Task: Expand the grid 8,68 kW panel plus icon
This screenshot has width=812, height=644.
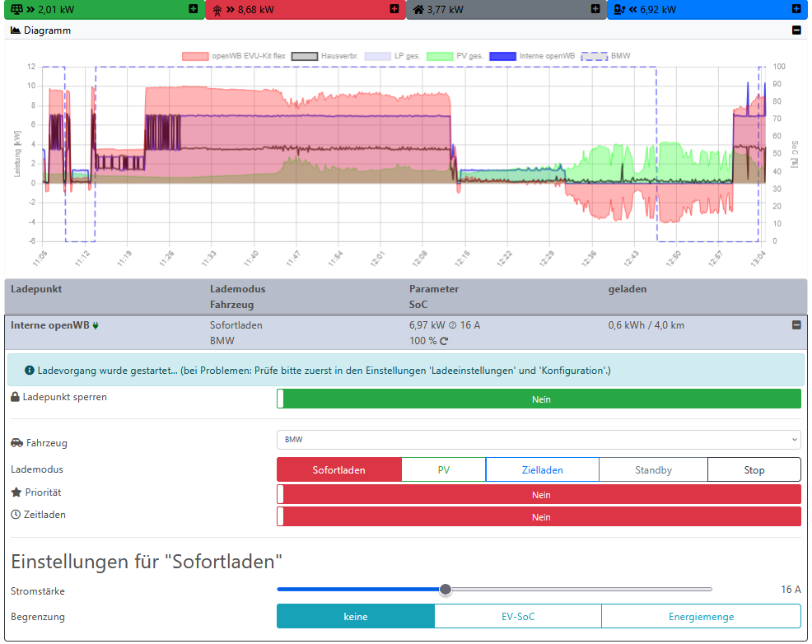Action: 394,9
